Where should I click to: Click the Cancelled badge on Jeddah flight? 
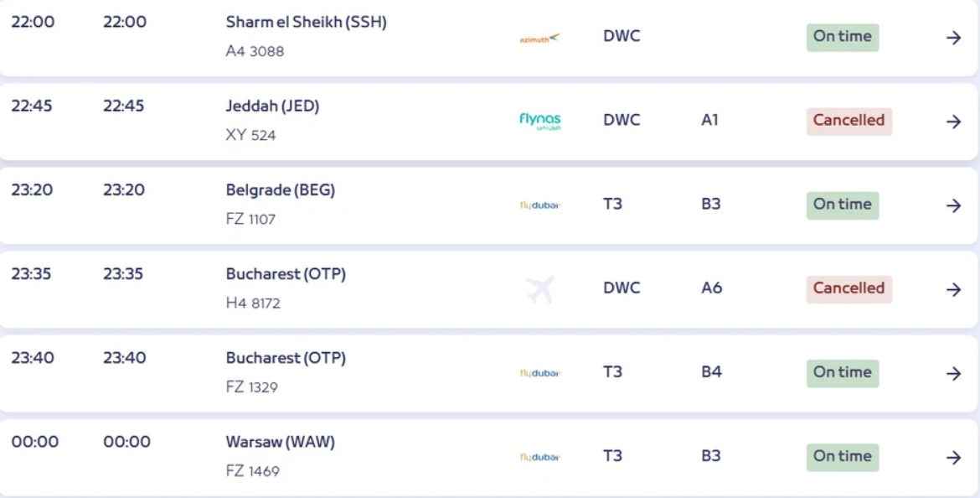pos(848,121)
